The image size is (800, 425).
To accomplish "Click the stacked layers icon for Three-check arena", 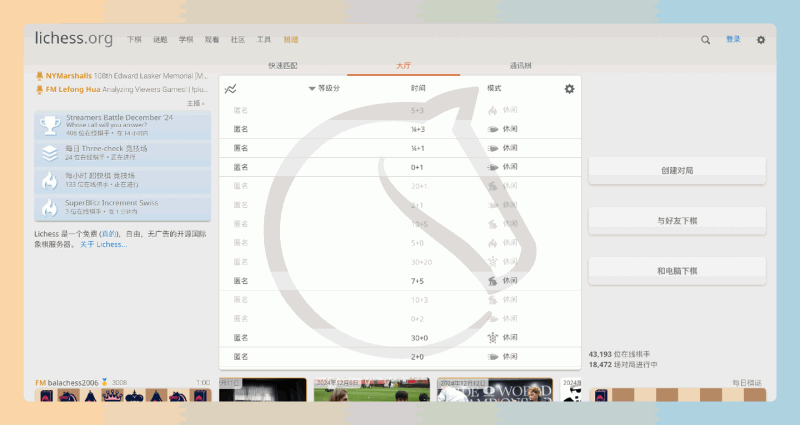I will pos(49,153).
